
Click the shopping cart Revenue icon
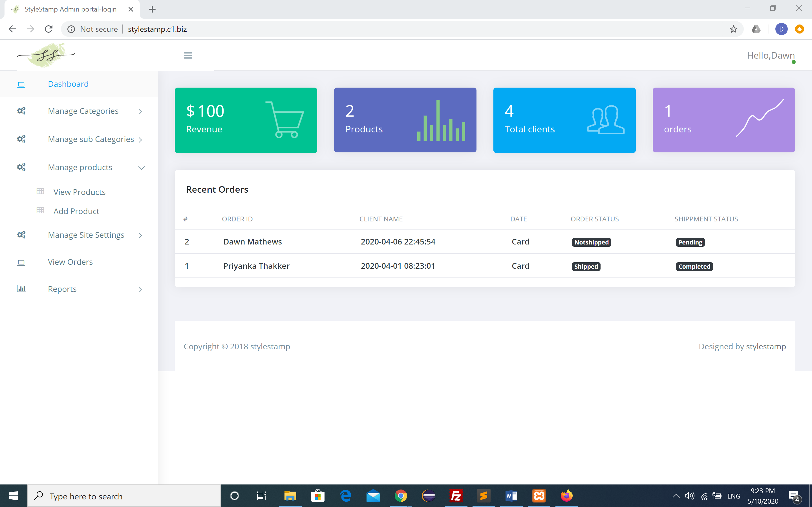[285, 120]
